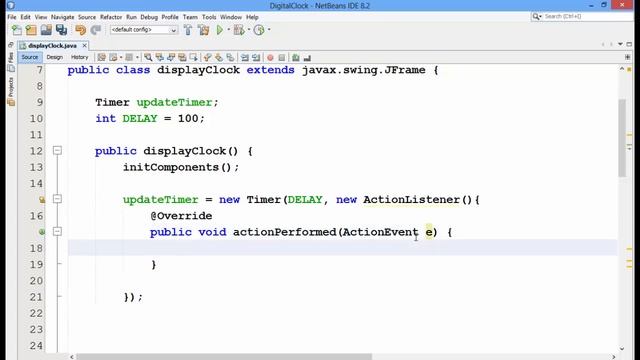The width and height of the screenshot is (640, 360).
Task: Click the Profile Project clock icon
Action: coord(259,30)
